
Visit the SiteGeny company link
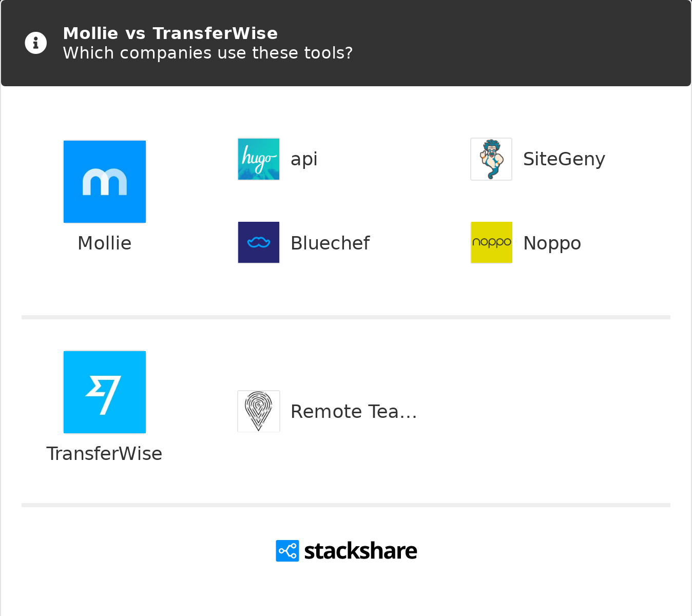pyautogui.click(x=564, y=159)
